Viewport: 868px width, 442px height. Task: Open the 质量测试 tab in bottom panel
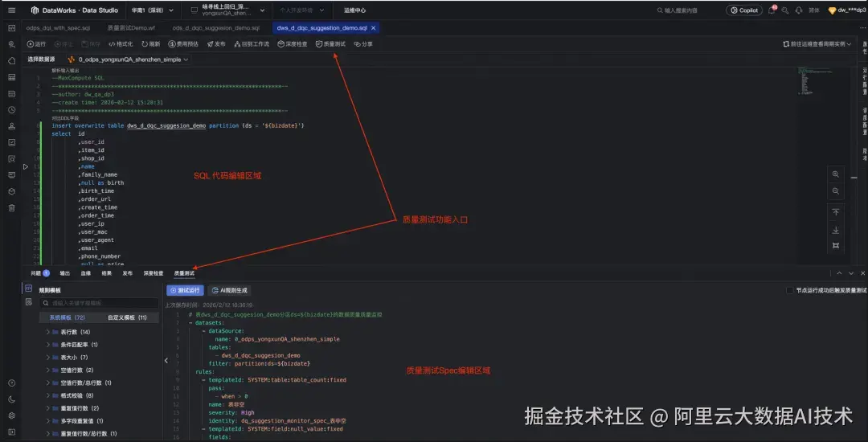point(184,273)
